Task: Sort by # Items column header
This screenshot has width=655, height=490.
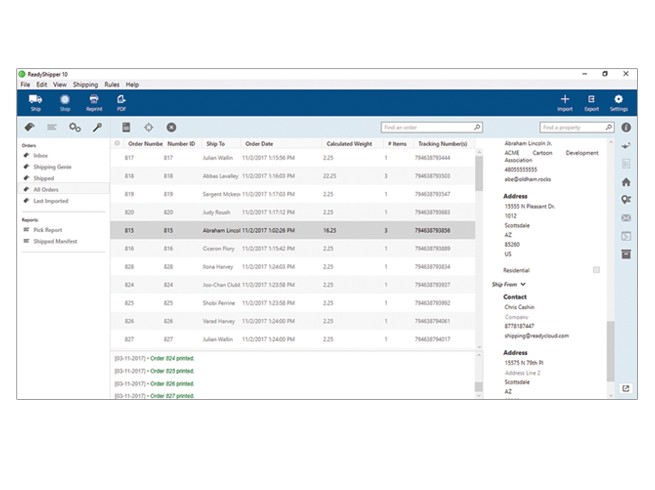Action: coord(397,143)
